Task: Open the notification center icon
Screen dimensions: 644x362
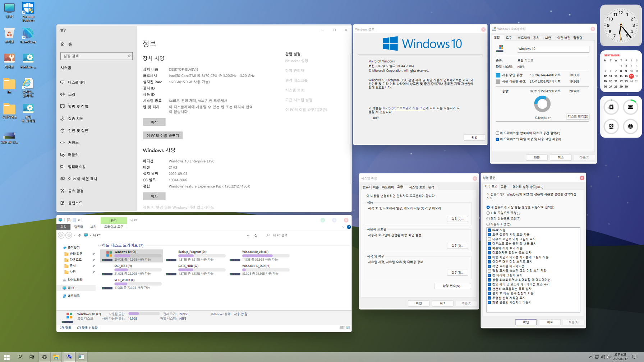Action: tap(634, 357)
